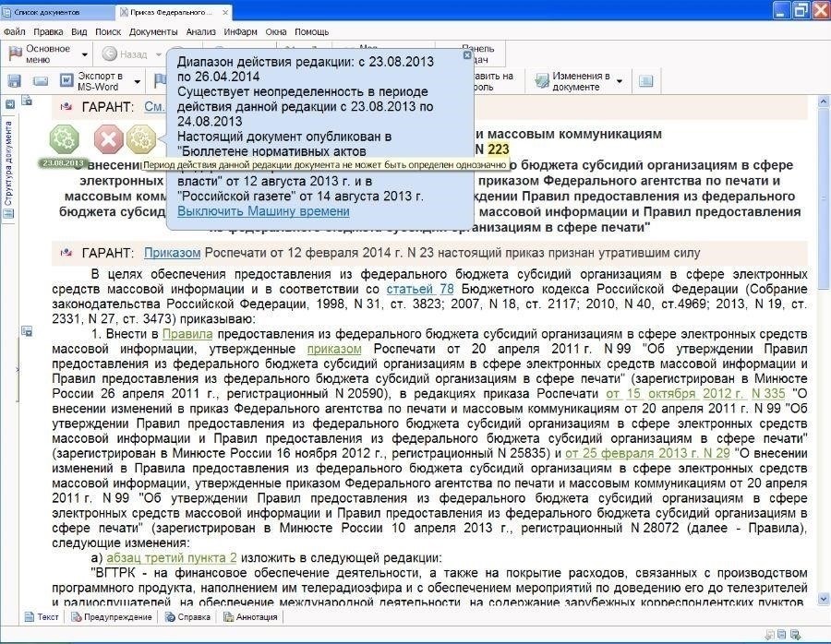Open the Правка menu

48,31
